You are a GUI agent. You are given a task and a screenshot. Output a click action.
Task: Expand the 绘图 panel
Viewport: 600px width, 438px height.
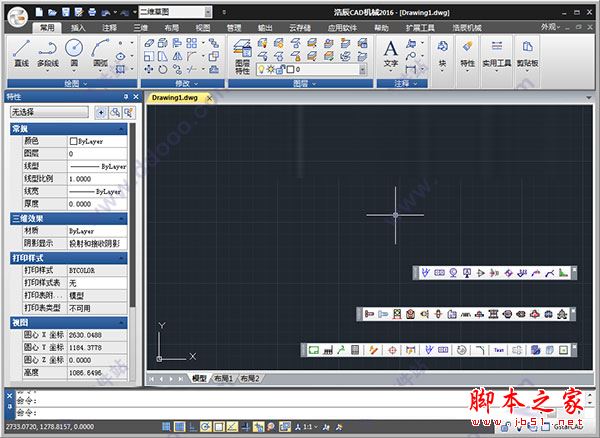click(76, 83)
